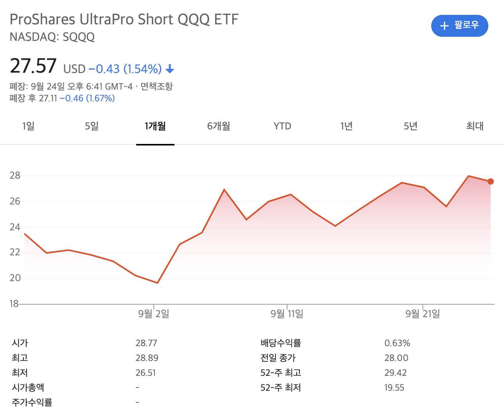Click the NASDAQ: SQQQ ticker text
504x420 pixels.
(52, 37)
